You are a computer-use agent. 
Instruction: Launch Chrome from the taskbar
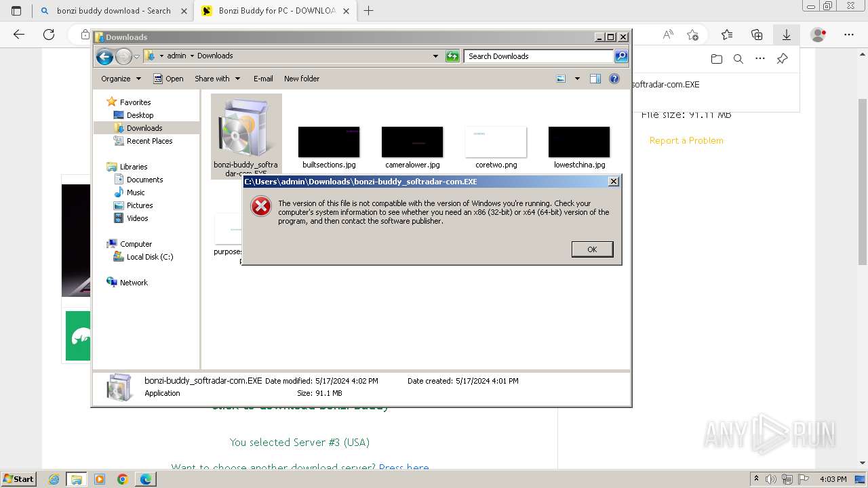(x=122, y=479)
